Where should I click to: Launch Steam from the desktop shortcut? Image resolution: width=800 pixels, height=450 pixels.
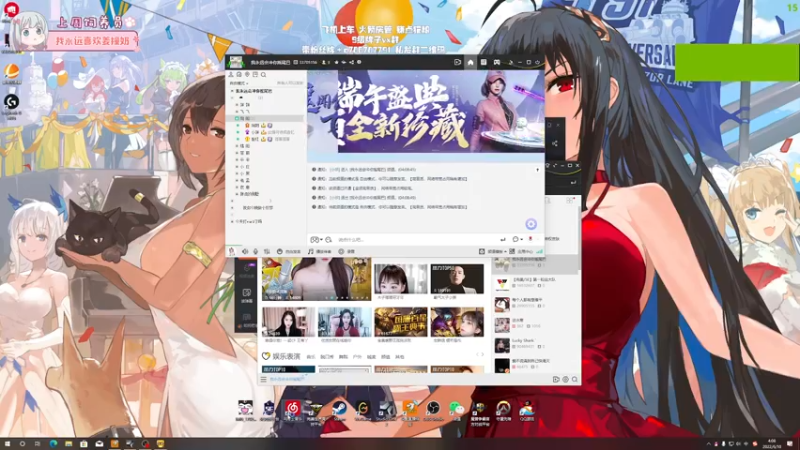click(339, 411)
